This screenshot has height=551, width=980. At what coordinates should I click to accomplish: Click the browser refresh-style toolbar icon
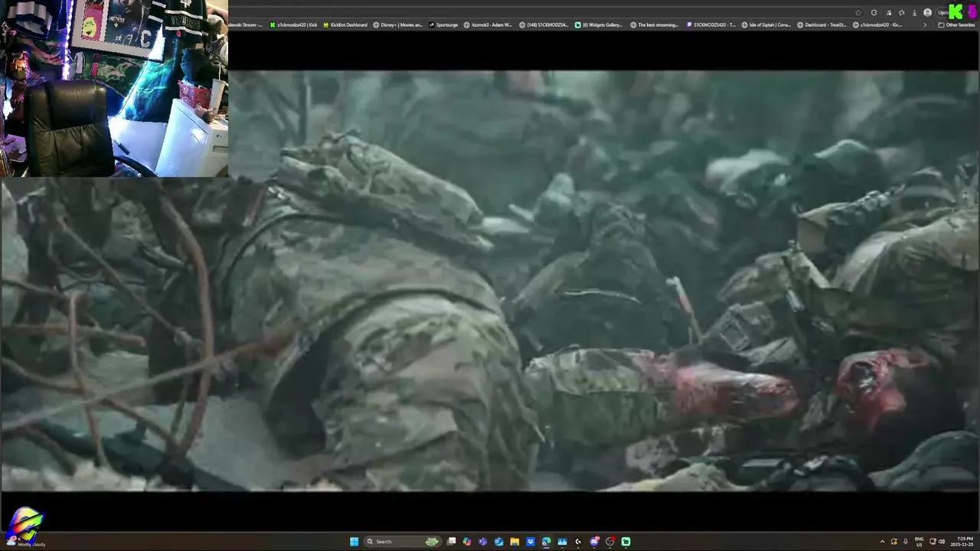(874, 12)
